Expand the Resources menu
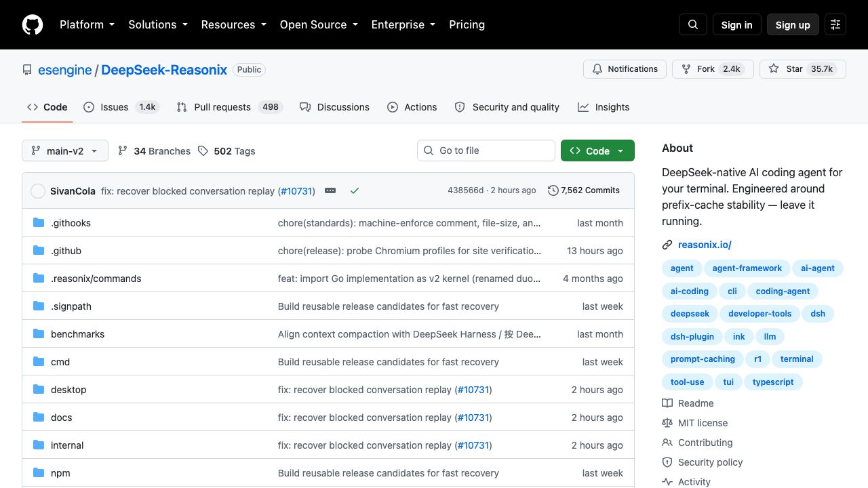The width and height of the screenshot is (868, 488). coord(233,24)
